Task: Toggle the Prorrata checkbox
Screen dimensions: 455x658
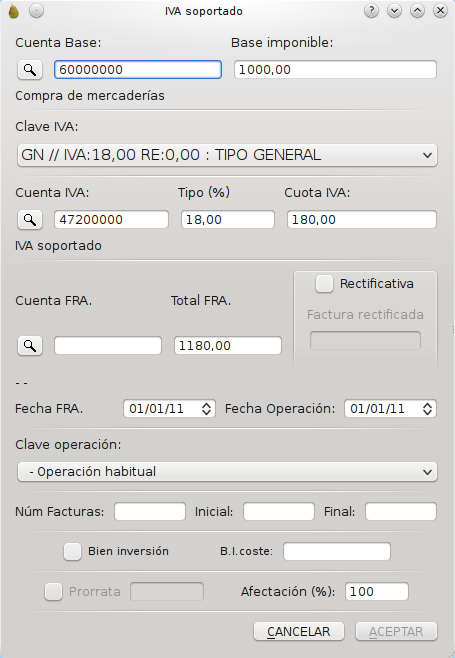Action: (x=53, y=592)
